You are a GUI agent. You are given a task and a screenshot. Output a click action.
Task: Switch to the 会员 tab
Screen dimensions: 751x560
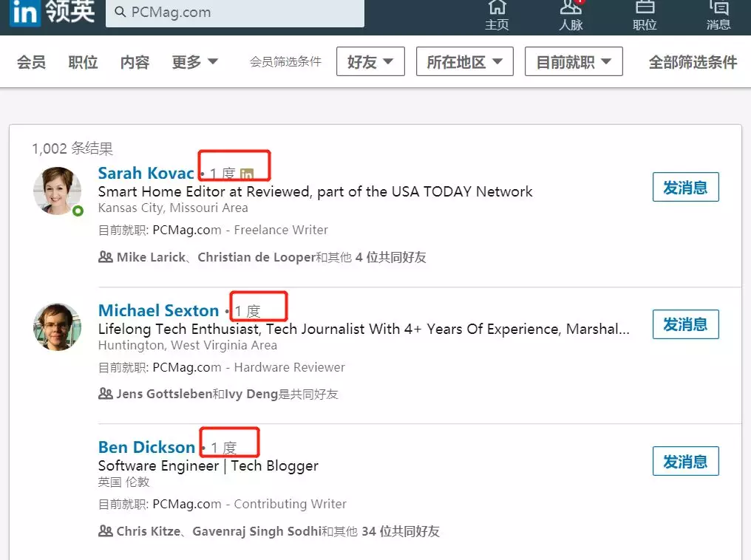[31, 62]
